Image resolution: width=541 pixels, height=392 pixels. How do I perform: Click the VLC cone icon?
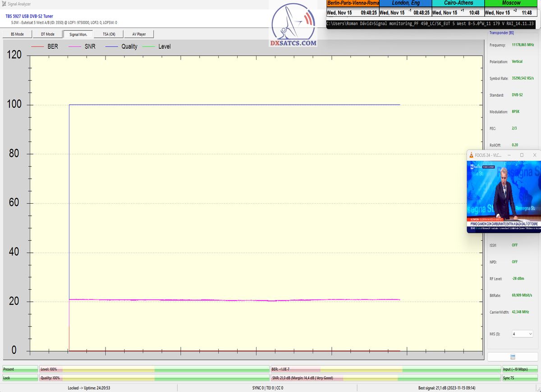point(472,155)
